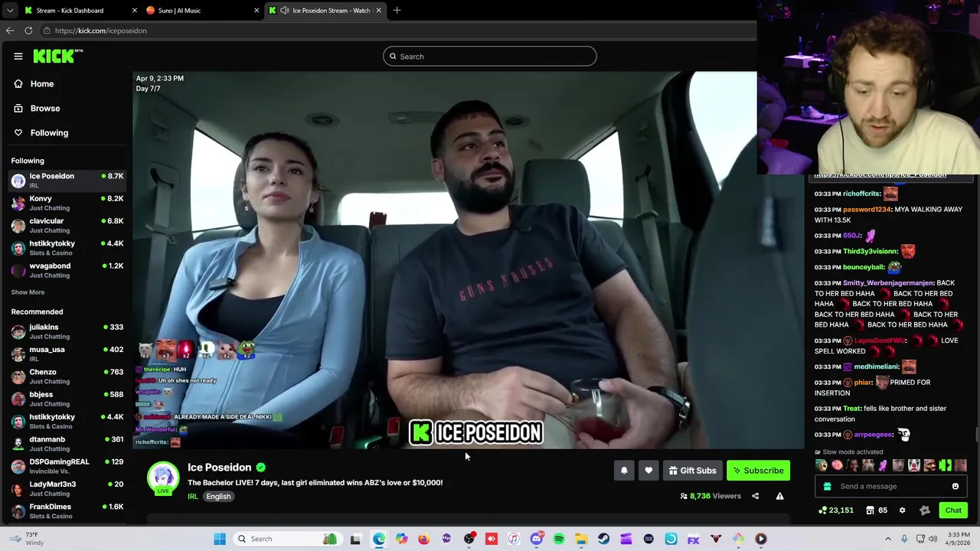Open the browser tab list dropdown
Image resolution: width=980 pixels, height=551 pixels.
coord(9,11)
